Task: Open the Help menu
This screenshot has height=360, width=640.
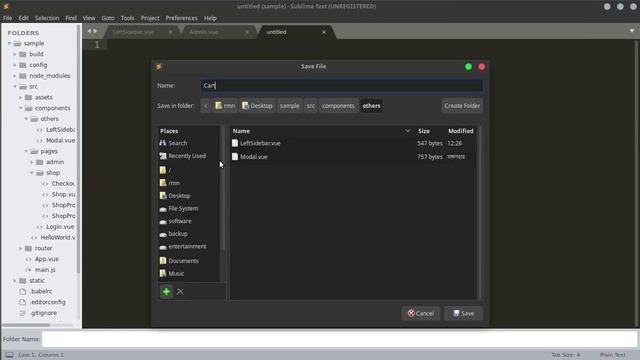Action: click(x=210, y=18)
